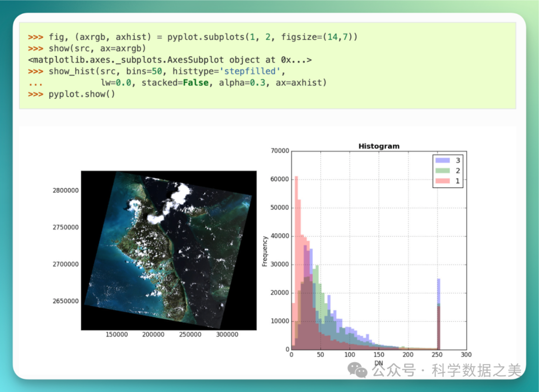The image size is (539, 392).
Task: Click the pyplot.show() code line
Action: pos(81,94)
